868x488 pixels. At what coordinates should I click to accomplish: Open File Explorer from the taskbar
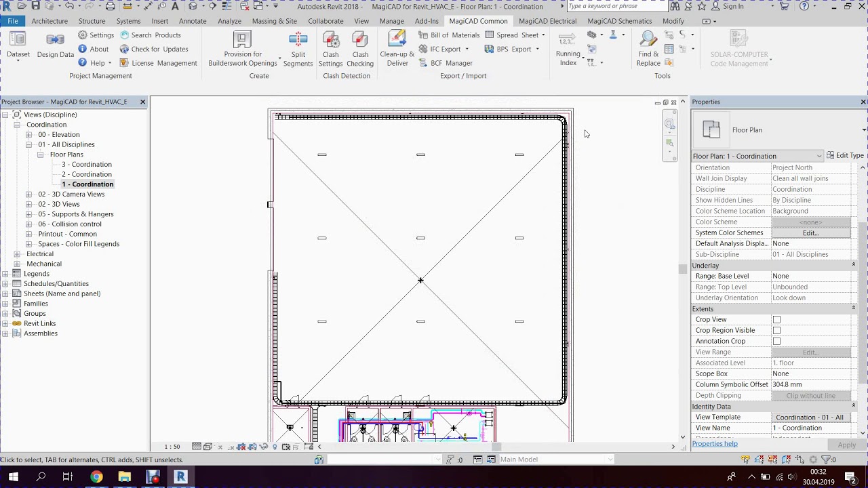[x=124, y=477]
